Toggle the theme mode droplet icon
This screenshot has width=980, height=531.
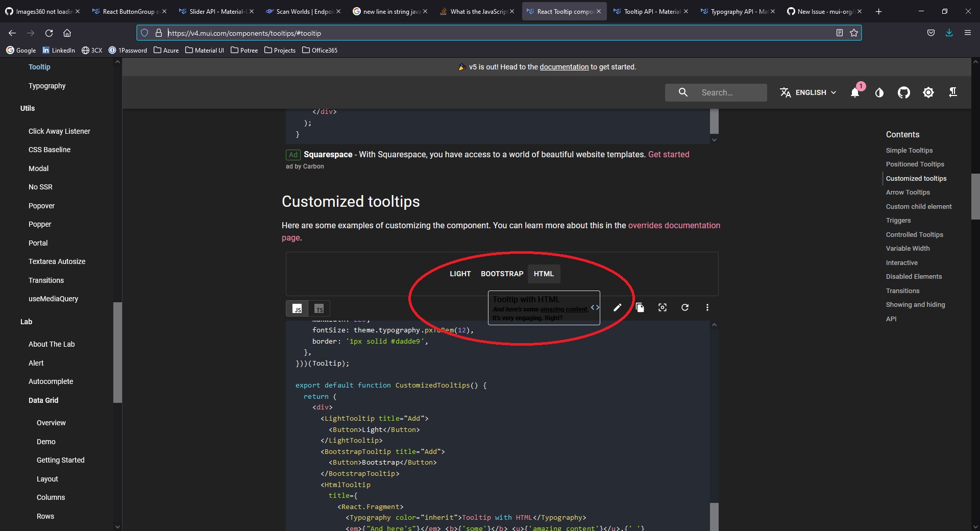pos(879,92)
